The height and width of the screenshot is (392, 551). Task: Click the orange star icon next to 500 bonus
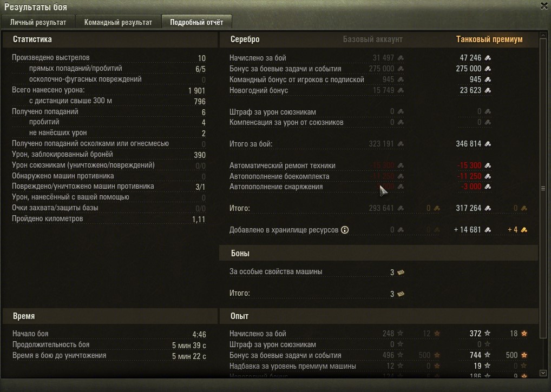pos(524,355)
